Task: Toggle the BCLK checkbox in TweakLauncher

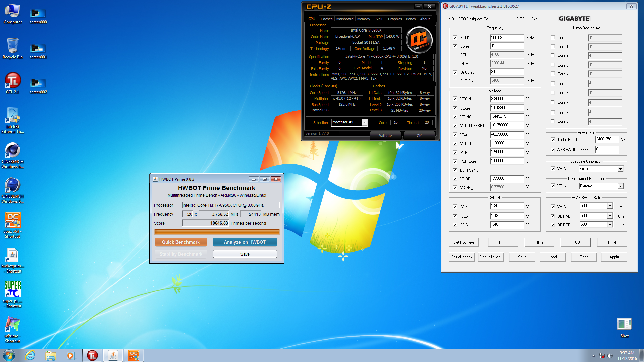Action: tap(455, 37)
